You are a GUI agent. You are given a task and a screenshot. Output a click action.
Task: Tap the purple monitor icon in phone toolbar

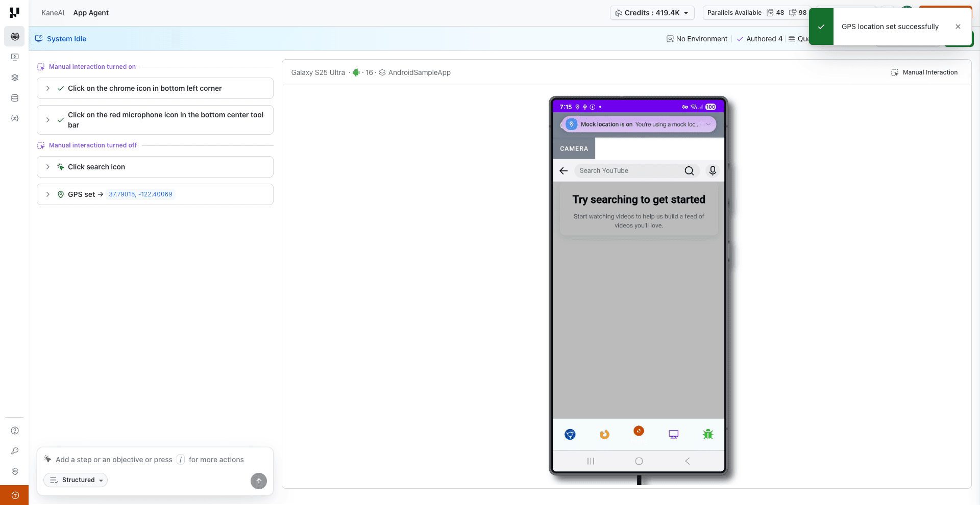click(673, 435)
